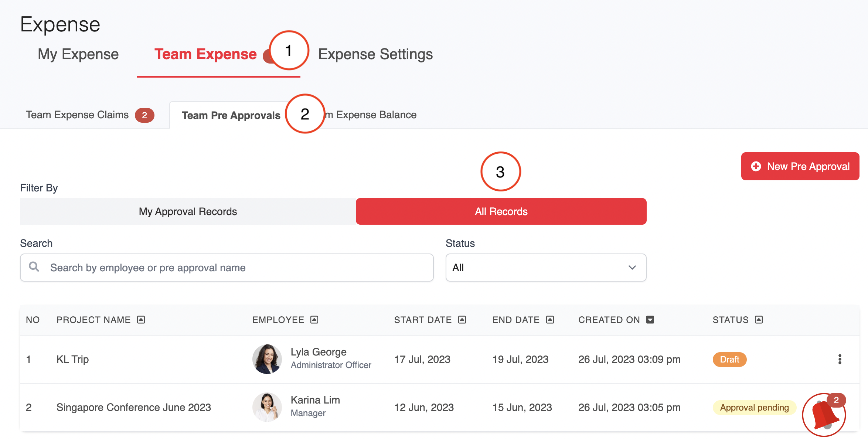
Task: Open Team Expense Claims sub-tab
Action: click(77, 115)
